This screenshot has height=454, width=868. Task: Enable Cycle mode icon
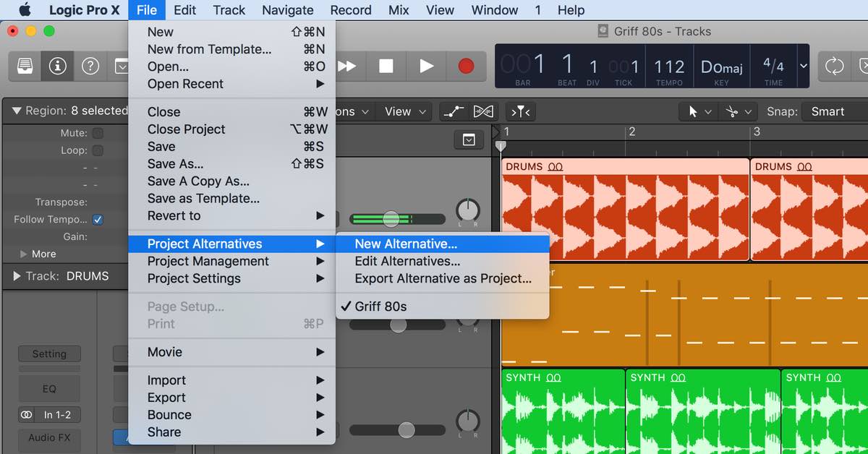834,66
